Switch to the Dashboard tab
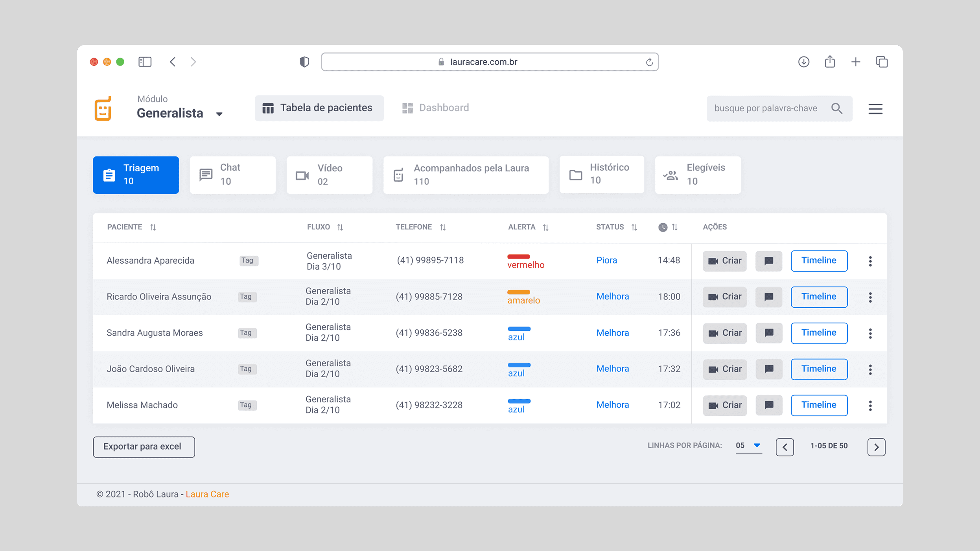 click(x=435, y=108)
